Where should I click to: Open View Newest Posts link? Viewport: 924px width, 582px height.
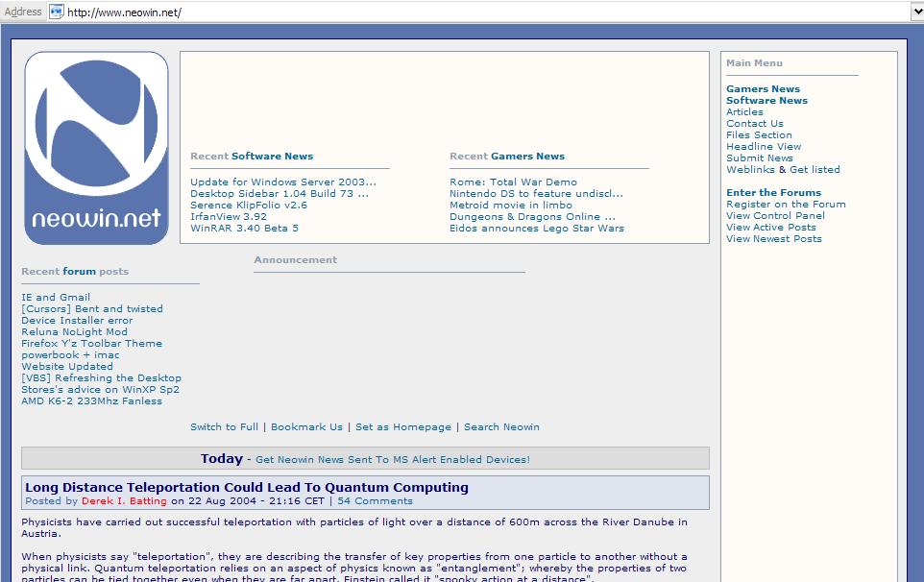click(x=774, y=238)
